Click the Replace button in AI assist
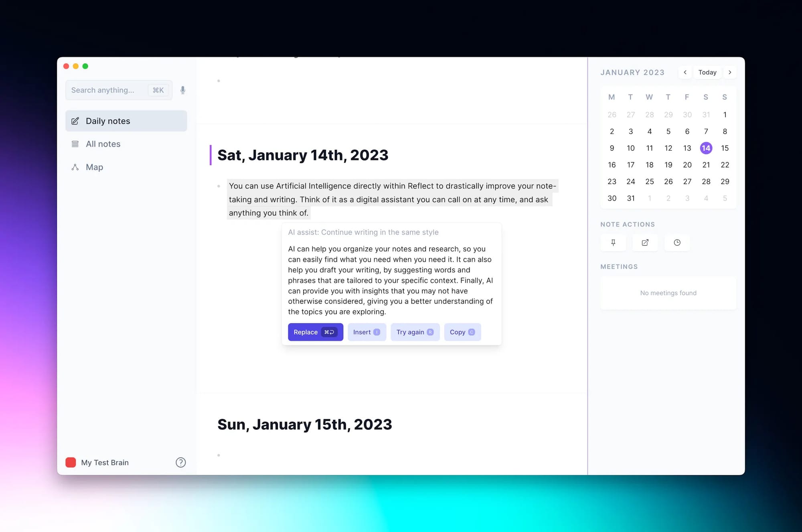This screenshot has width=802, height=532. tap(315, 332)
